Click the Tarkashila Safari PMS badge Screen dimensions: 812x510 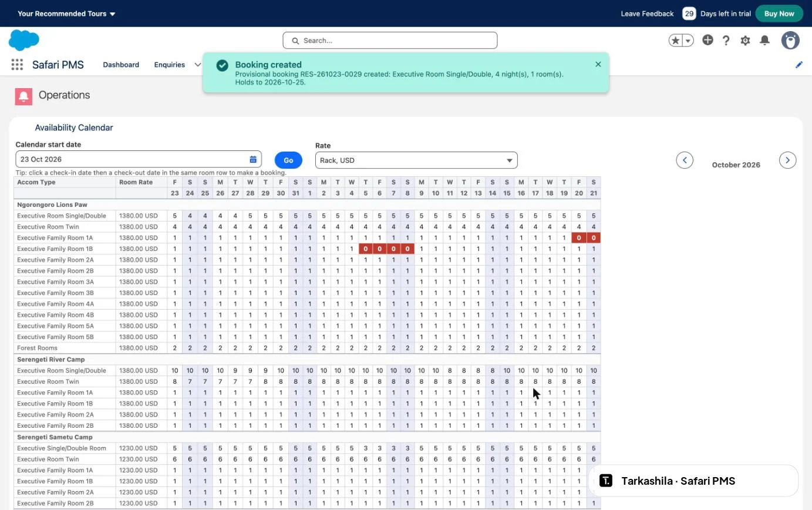click(693, 481)
